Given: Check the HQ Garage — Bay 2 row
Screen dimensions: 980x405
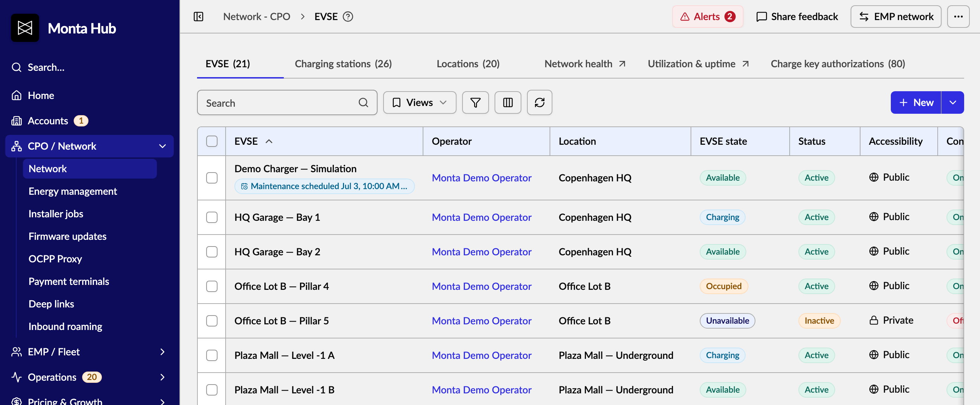Looking at the screenshot, I should point(212,252).
